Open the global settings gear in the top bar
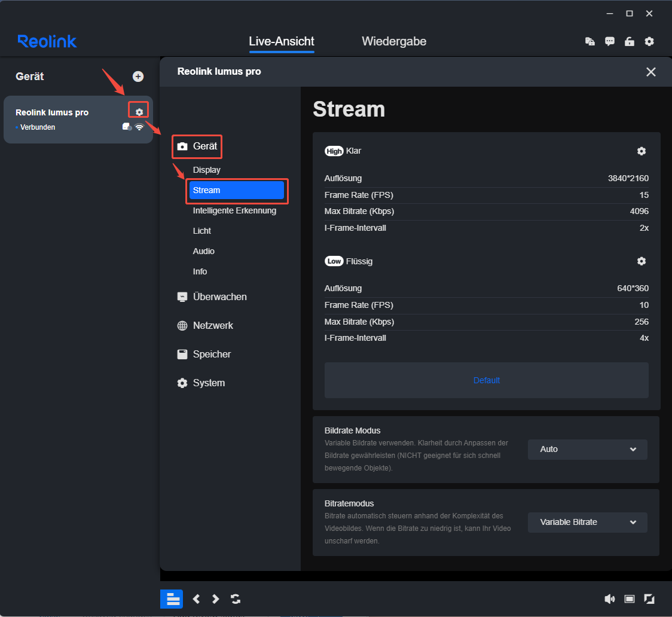This screenshot has width=672, height=617. coord(649,42)
